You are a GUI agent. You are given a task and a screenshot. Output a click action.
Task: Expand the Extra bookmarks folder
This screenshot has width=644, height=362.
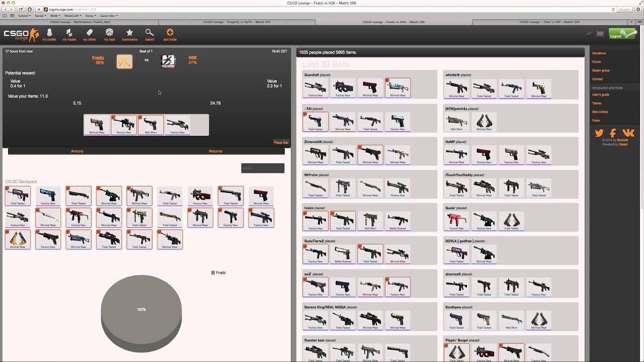91,16
